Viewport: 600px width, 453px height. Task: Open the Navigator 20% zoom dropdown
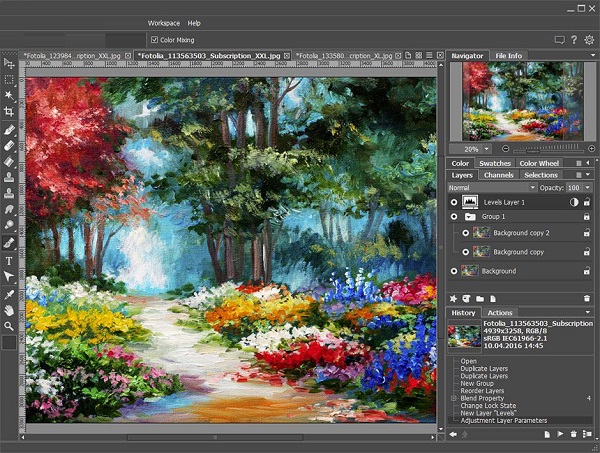pyautogui.click(x=487, y=149)
